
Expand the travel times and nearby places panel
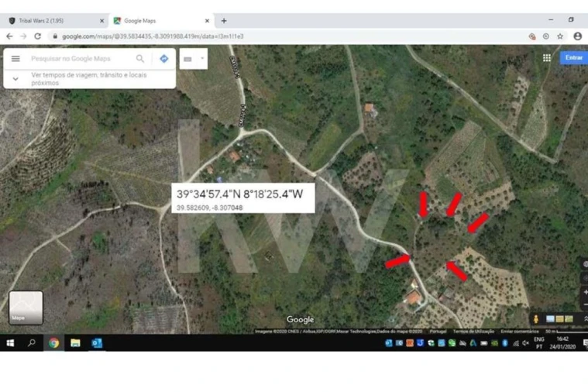coord(15,79)
